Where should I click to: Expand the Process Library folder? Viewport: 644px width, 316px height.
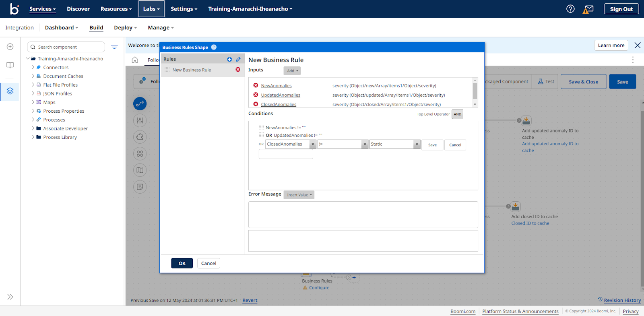(x=33, y=137)
